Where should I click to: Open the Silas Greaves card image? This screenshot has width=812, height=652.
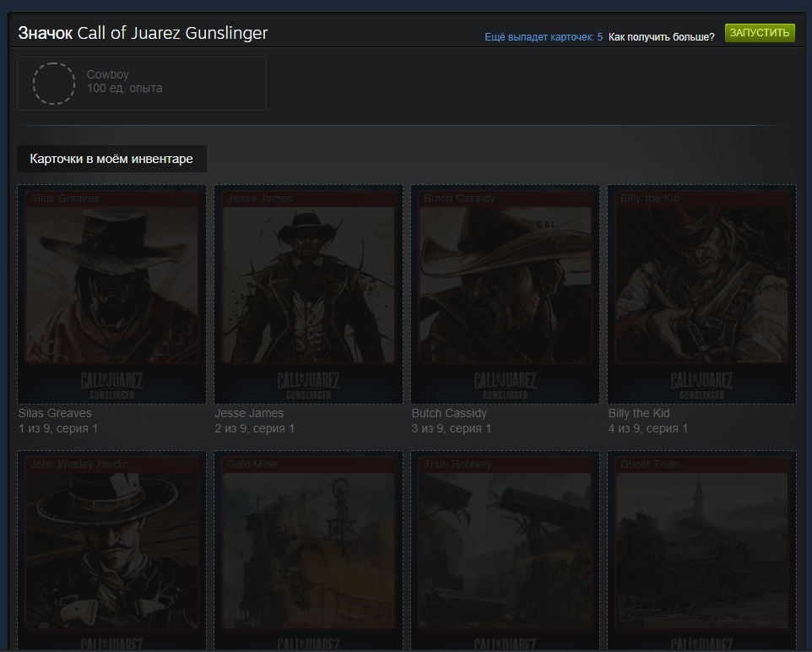(x=112, y=295)
